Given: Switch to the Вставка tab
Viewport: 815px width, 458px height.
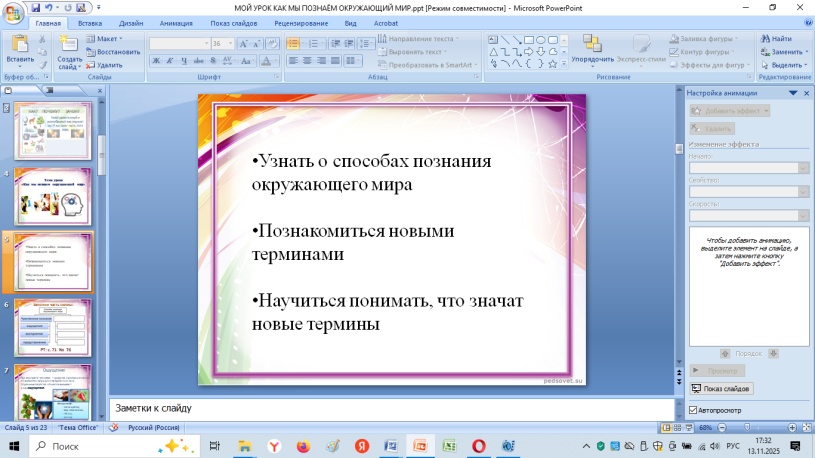Looking at the screenshot, I should (89, 22).
